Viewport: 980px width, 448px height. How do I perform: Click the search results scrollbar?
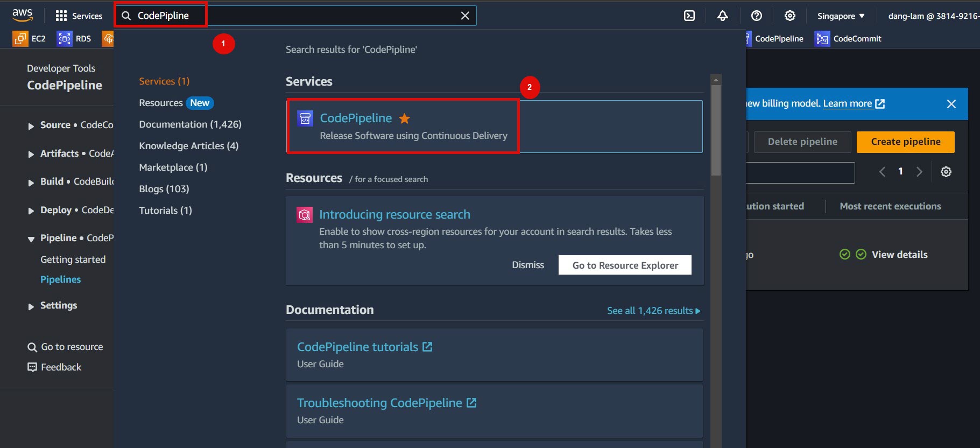[x=716, y=130]
